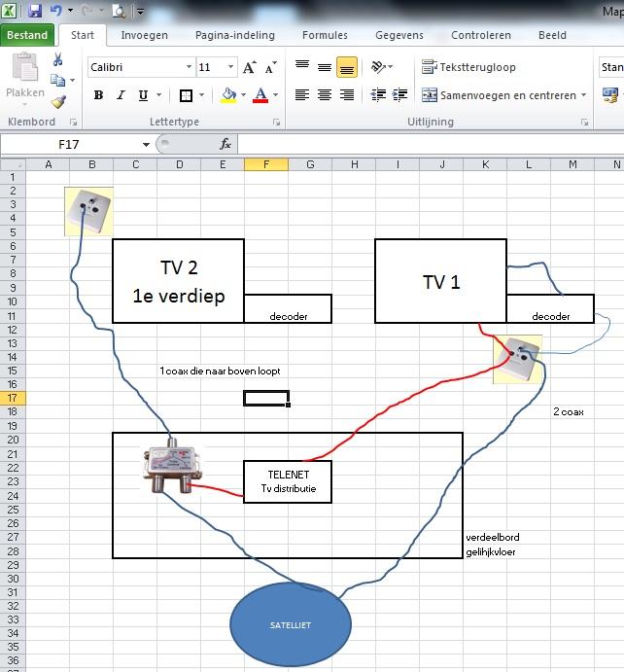Toggle Tekstterugloop text wrapping

click(469, 67)
